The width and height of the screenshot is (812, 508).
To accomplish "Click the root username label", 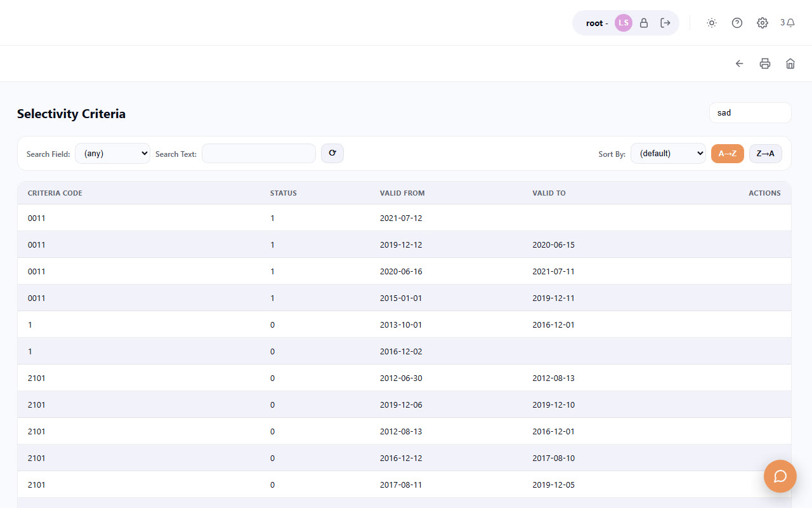I will tap(594, 23).
